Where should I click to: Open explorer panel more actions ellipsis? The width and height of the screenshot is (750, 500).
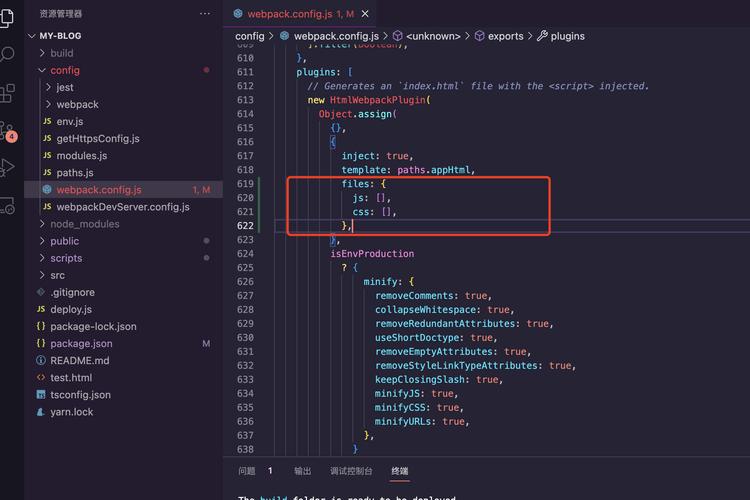tap(205, 14)
